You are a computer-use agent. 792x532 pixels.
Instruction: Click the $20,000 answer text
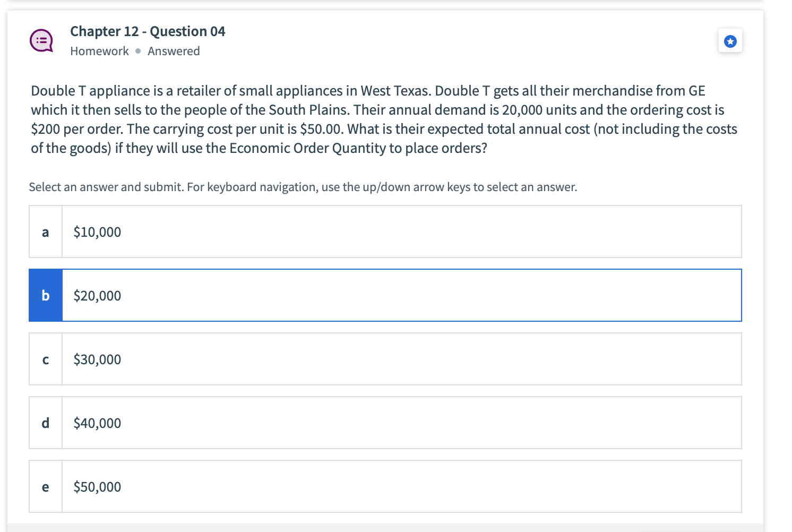[97, 295]
